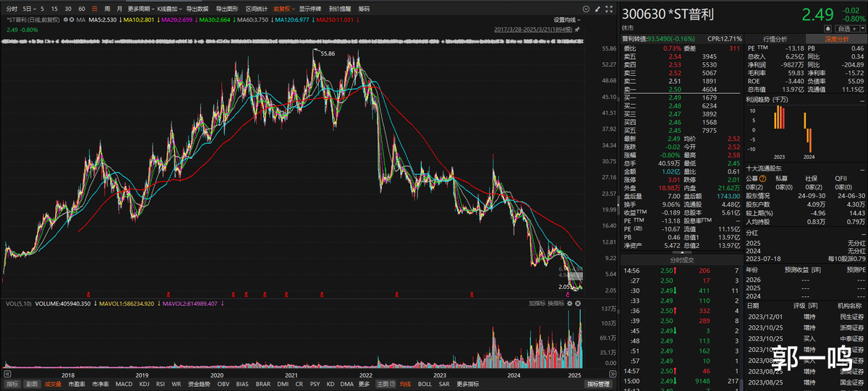Select the KDJ indicator

click(144, 384)
